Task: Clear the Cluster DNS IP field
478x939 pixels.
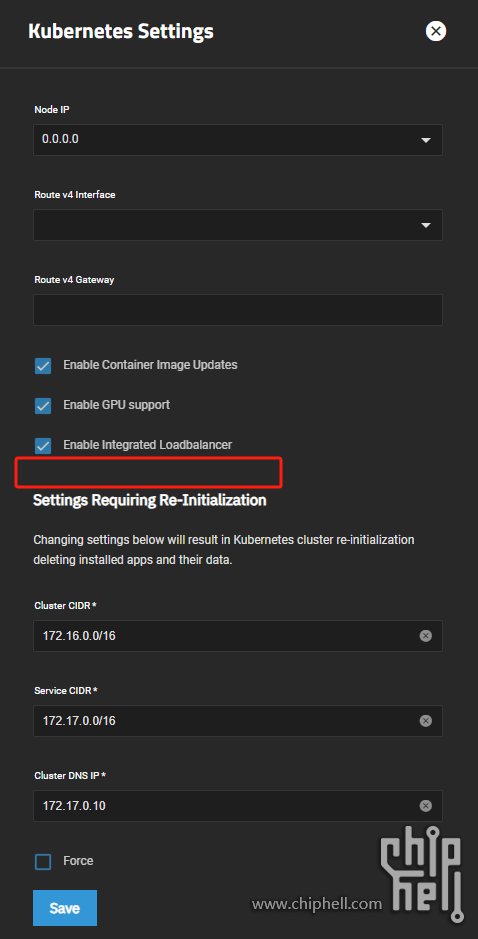Action: coord(425,806)
